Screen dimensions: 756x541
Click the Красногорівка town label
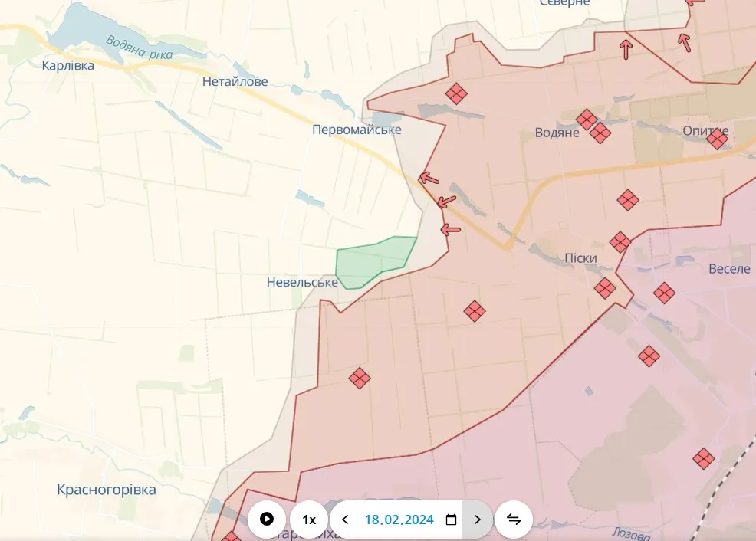click(x=107, y=490)
